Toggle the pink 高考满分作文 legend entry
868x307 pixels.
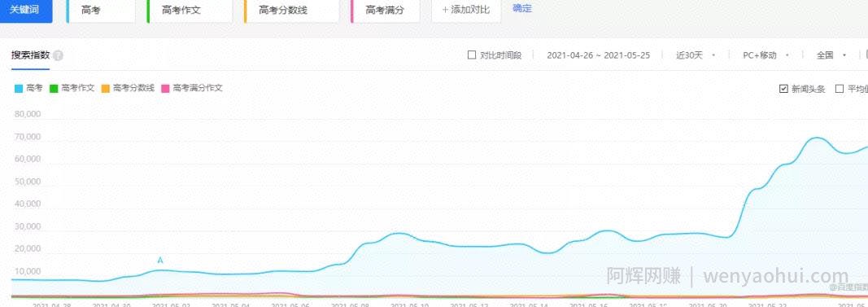191,88
